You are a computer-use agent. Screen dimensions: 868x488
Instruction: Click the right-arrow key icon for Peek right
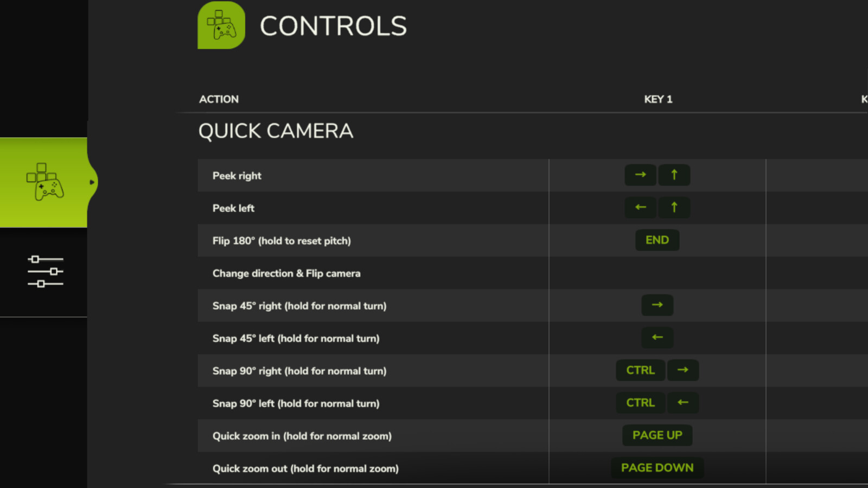click(x=640, y=175)
